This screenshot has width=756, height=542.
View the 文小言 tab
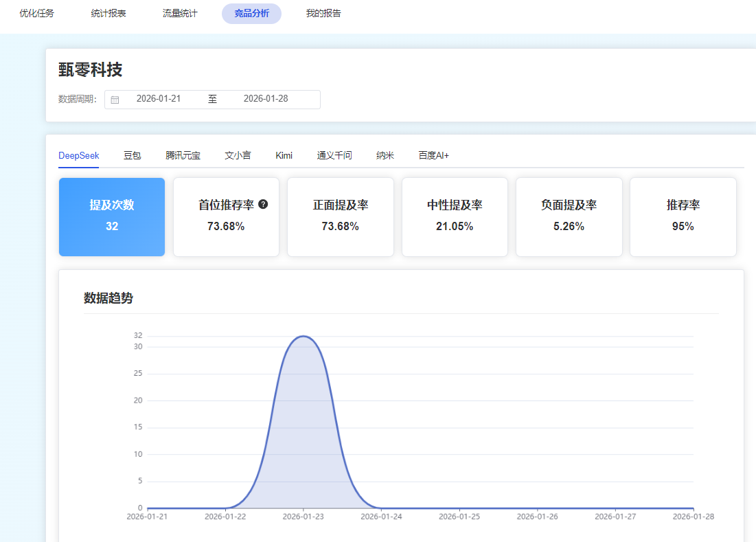tap(238, 156)
